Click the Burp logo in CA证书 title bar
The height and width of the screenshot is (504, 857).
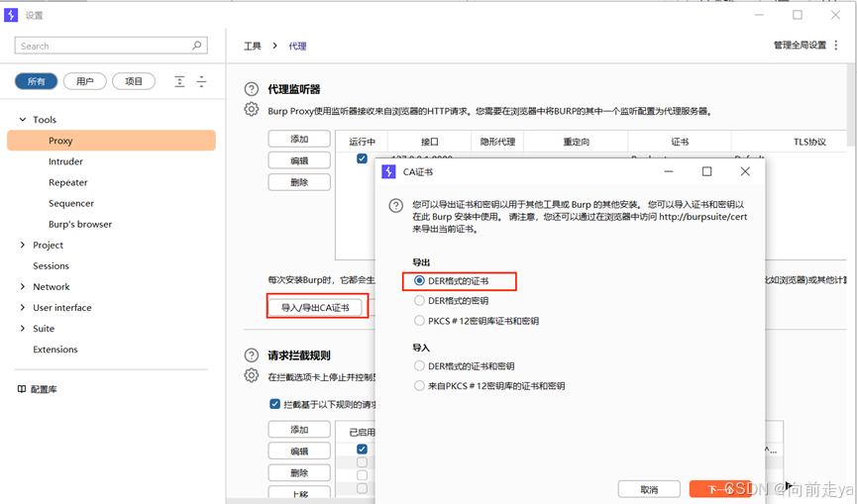click(x=388, y=171)
